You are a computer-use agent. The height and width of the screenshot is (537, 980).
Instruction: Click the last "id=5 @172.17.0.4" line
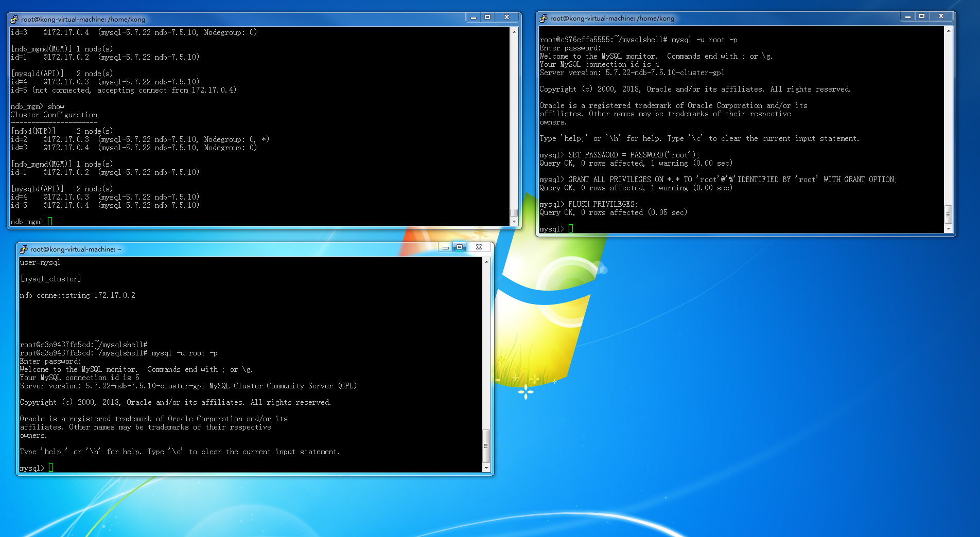(x=105, y=205)
